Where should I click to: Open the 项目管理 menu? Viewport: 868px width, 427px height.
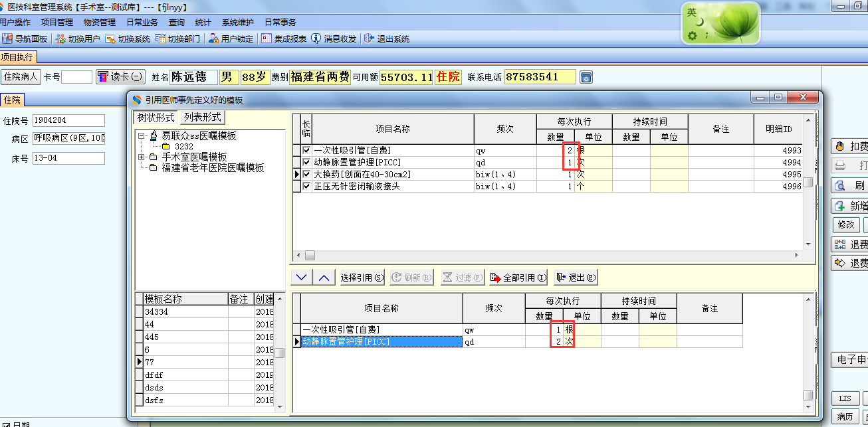[x=57, y=22]
